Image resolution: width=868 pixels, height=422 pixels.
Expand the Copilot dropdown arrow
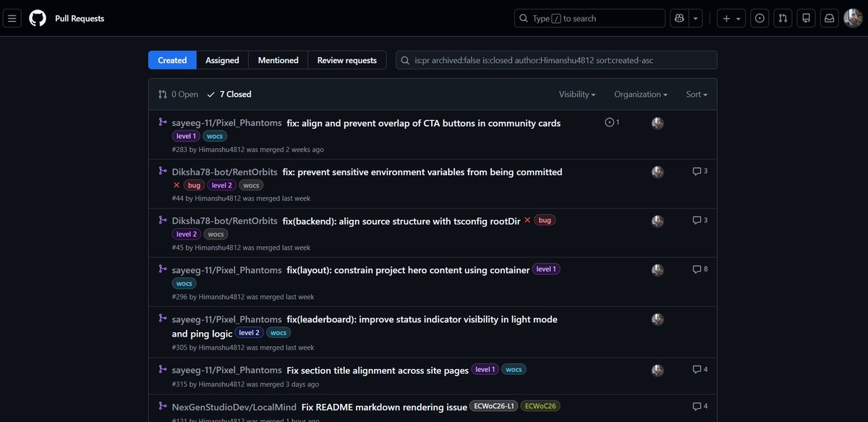coord(695,18)
